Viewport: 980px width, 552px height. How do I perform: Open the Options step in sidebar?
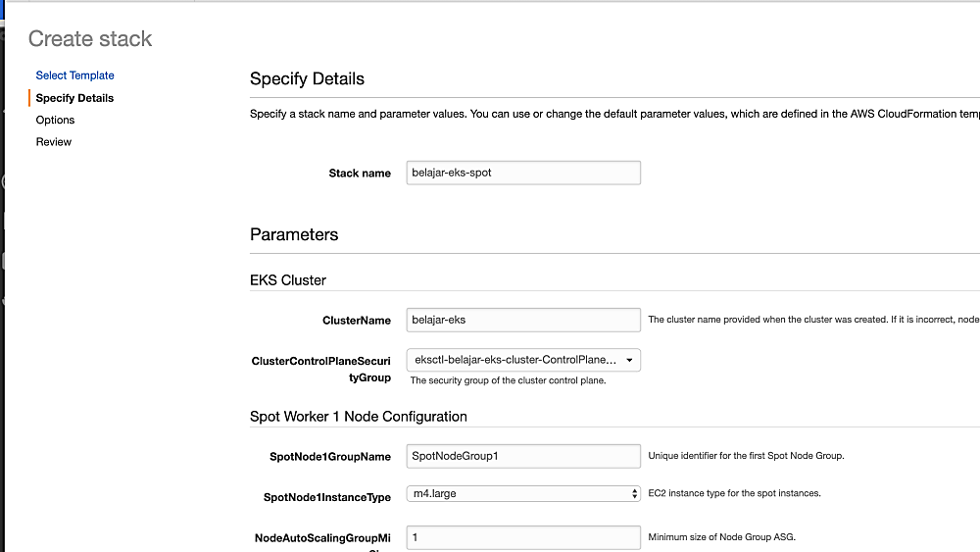coord(55,120)
